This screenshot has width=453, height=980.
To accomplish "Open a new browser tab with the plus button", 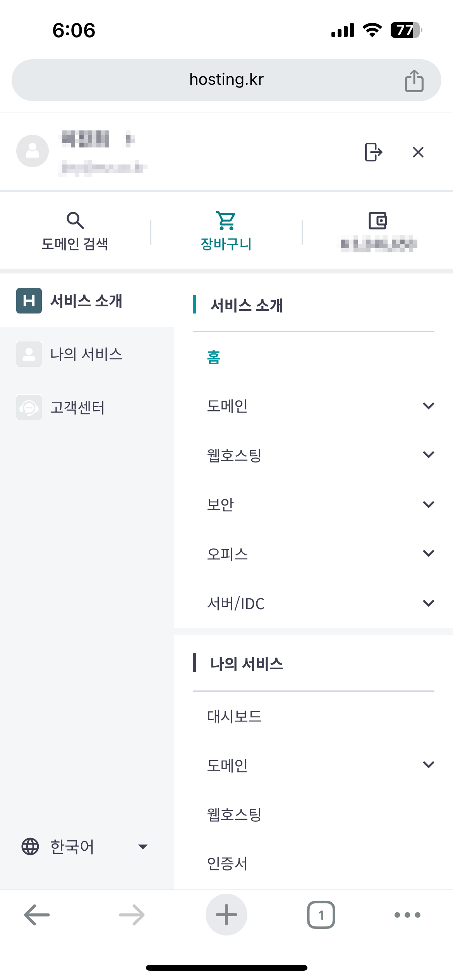I will pyautogui.click(x=226, y=915).
